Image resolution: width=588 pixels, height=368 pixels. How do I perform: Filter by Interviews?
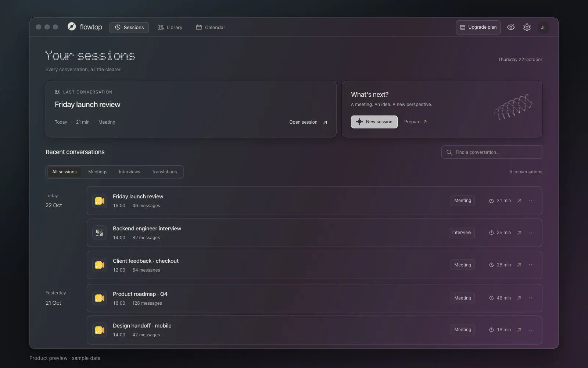coord(129,172)
